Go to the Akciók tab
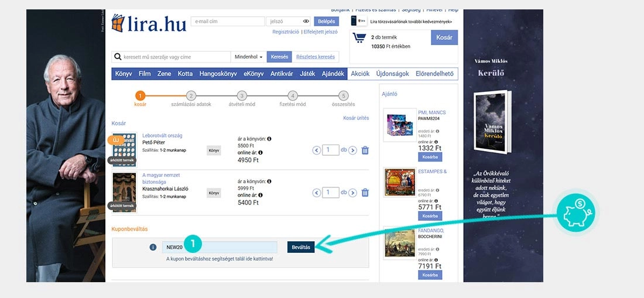The image size is (644, 298). (x=360, y=74)
